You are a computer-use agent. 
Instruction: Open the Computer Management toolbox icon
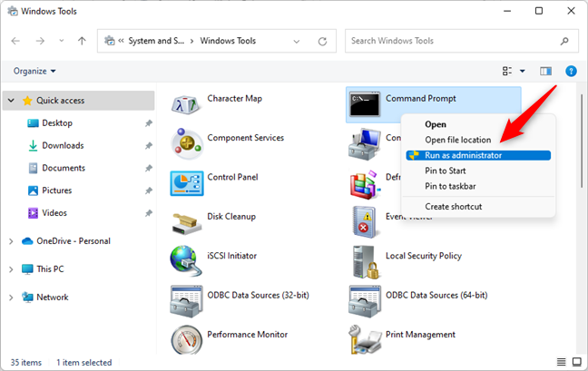pos(365,144)
